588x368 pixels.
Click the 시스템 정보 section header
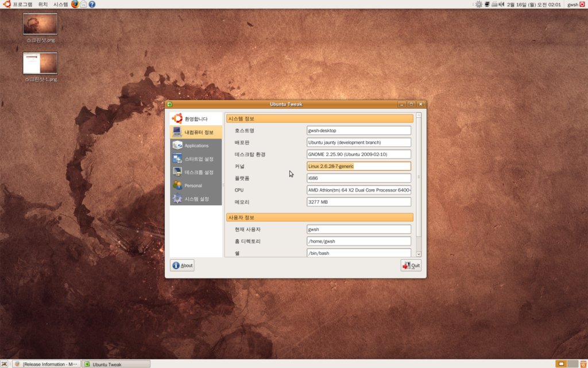pos(320,118)
